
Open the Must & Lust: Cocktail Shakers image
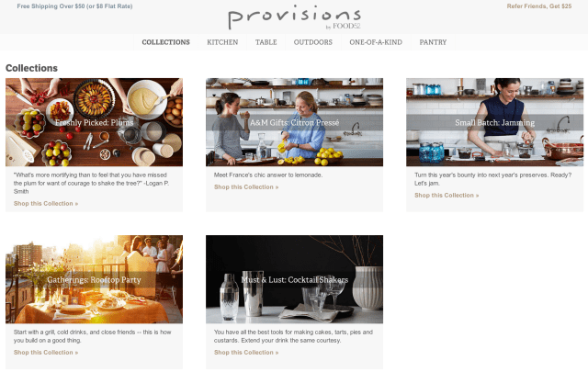click(x=294, y=279)
